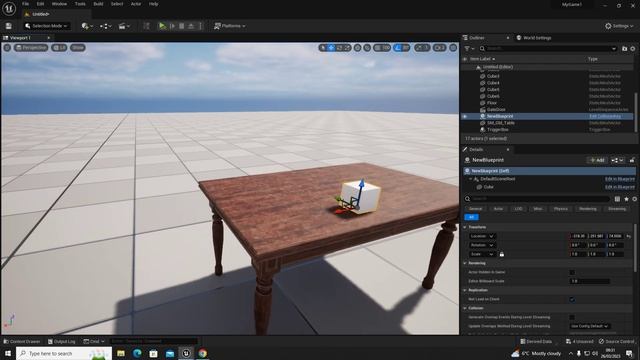Select the All filter in Details
Image resolution: width=640 pixels, height=360 pixels.
tap(471, 217)
